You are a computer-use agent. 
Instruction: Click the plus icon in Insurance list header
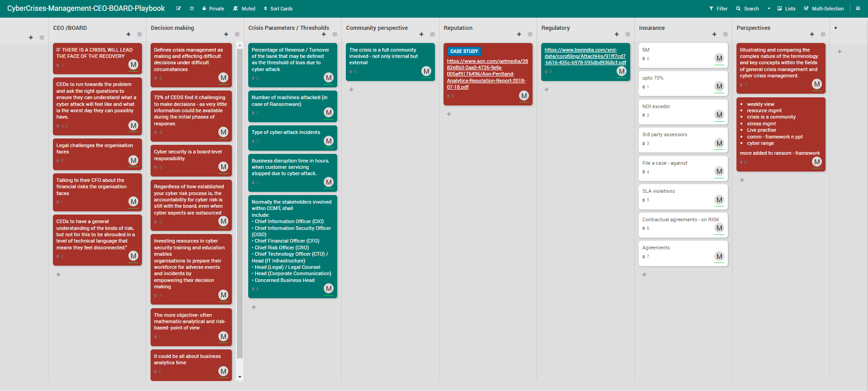coord(714,34)
